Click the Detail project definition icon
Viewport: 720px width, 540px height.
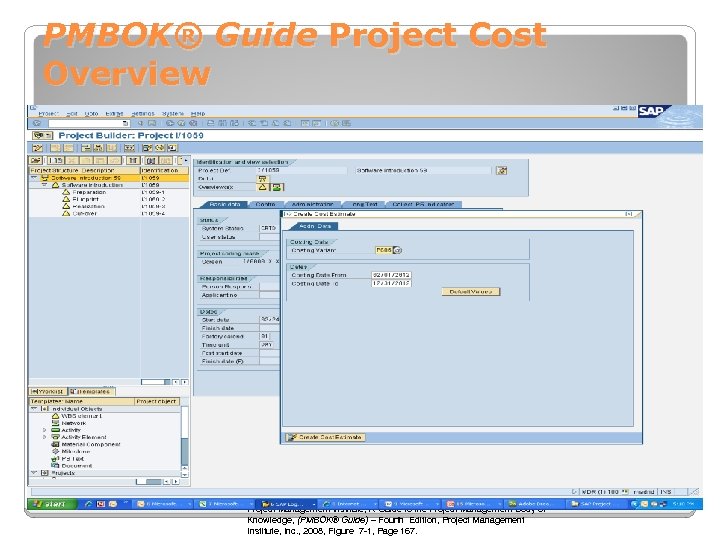click(x=263, y=179)
